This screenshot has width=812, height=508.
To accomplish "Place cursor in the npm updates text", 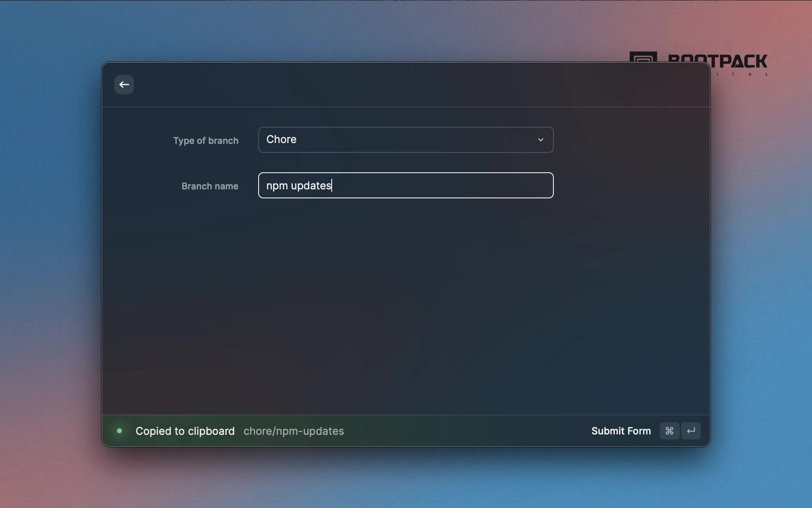I will [299, 186].
